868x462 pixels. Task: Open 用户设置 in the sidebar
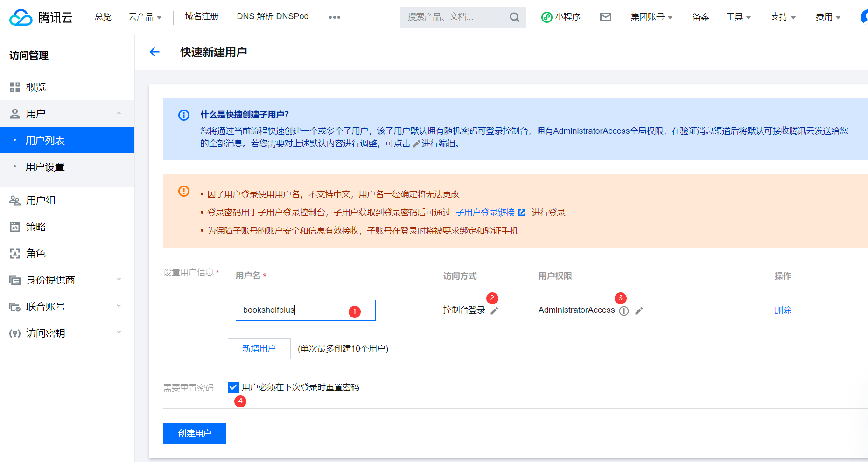(45, 167)
